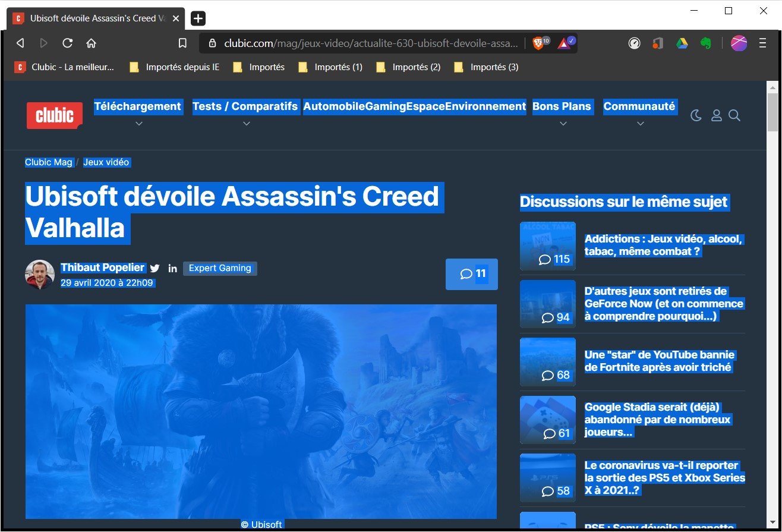Viewport: 782px width, 532px height.
Task: Open the Clubic account icon
Action: click(x=716, y=116)
